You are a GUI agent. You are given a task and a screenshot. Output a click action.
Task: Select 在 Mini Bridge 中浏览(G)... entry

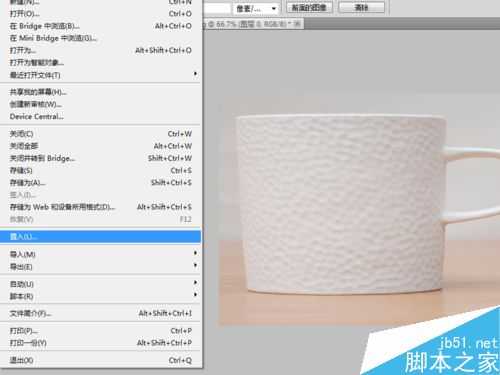tap(100, 38)
